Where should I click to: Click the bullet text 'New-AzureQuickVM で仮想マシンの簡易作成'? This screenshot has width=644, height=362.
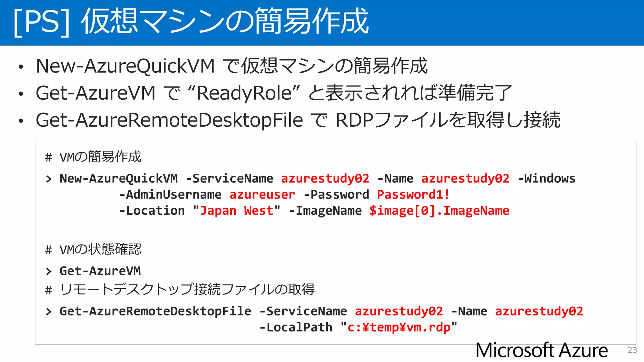(232, 66)
